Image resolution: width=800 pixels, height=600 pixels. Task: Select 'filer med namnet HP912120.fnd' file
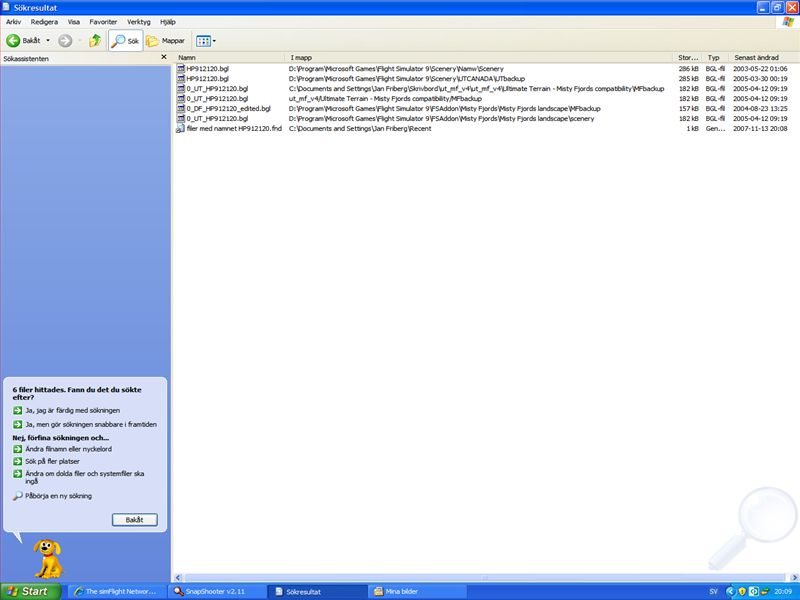[234, 129]
